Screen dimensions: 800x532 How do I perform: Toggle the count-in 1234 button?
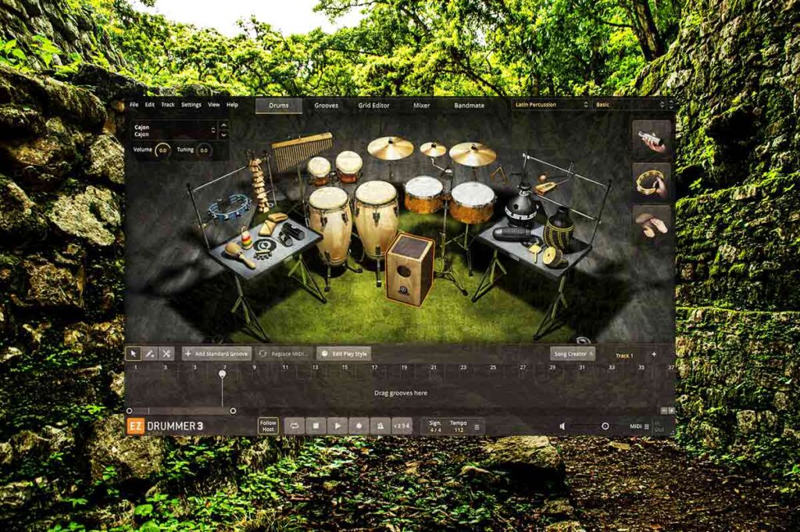pos(402,426)
